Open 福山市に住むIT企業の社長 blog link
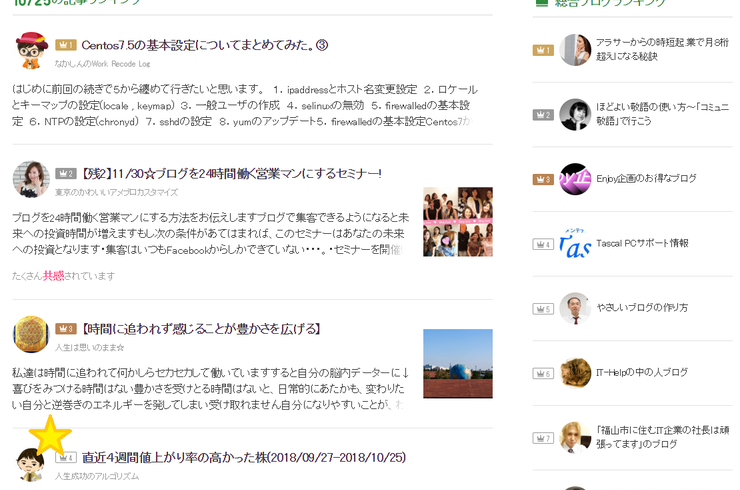This screenshot has width=740, height=490. coord(663,437)
